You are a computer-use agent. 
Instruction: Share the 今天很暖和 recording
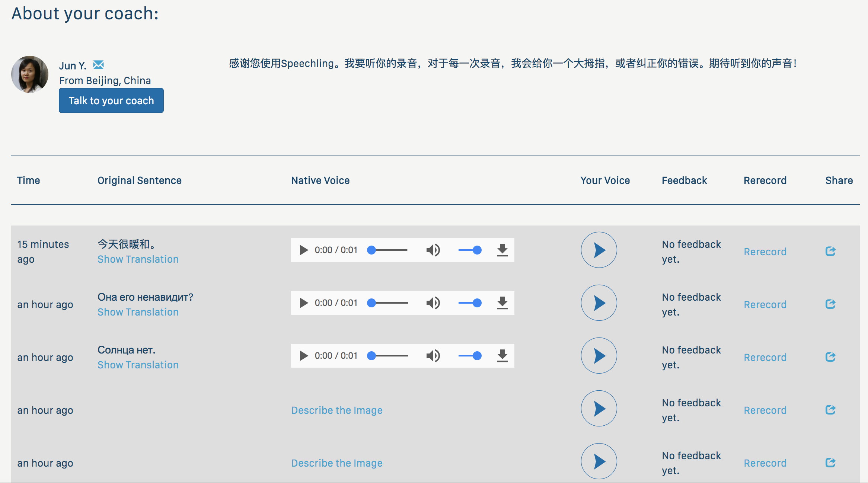pos(830,251)
